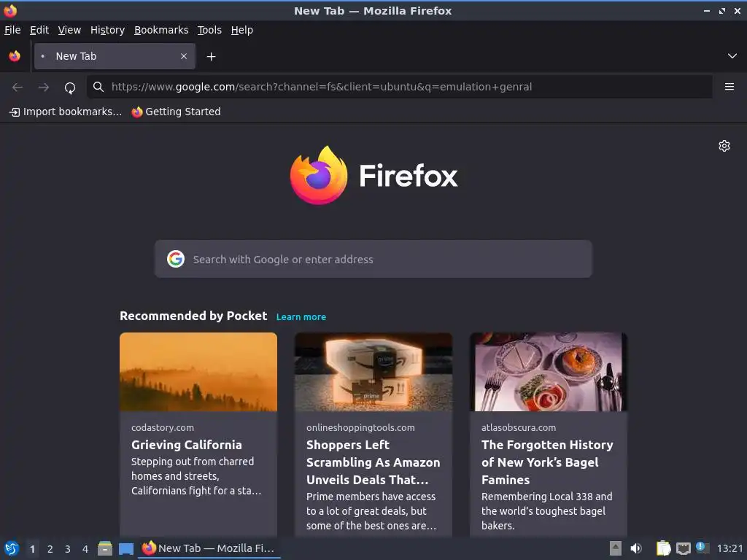This screenshot has height=560, width=747.
Task: Switch to workspace 1 in taskbar
Action: [x=32, y=549]
